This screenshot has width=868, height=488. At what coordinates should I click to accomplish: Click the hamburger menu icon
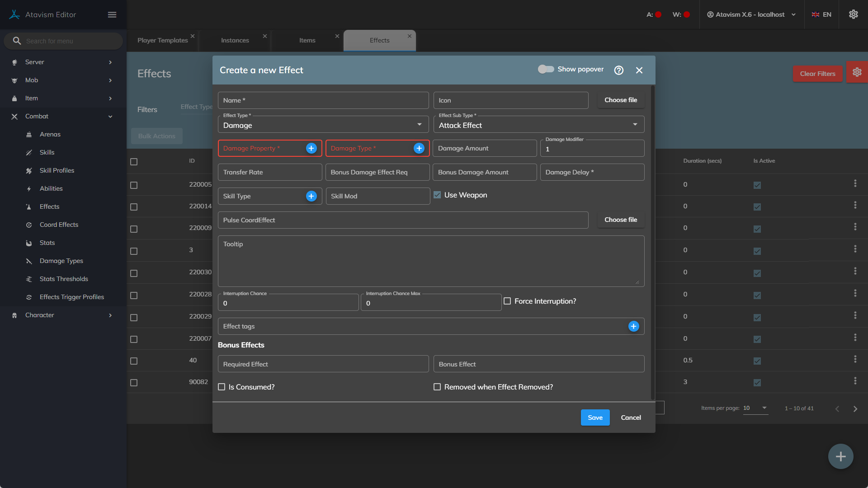[112, 14]
